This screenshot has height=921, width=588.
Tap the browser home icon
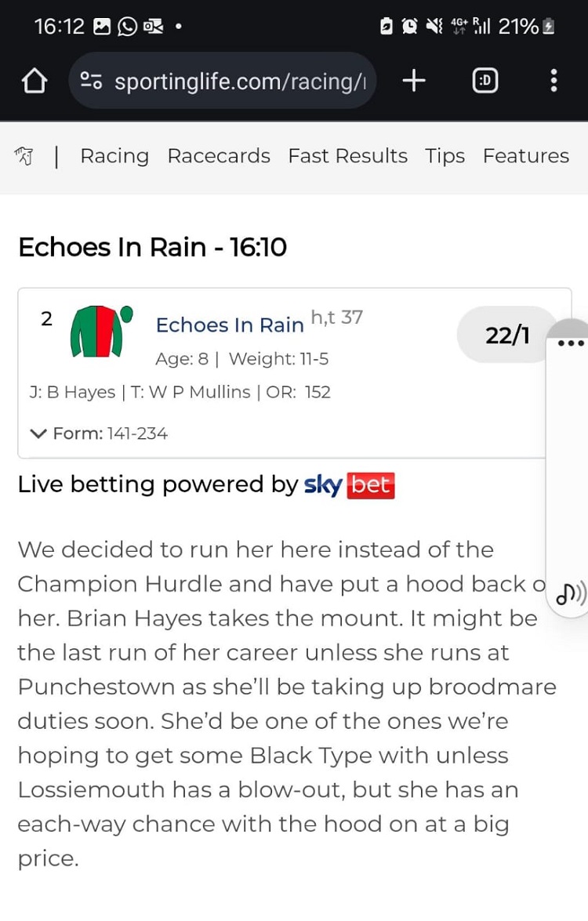[x=34, y=81]
